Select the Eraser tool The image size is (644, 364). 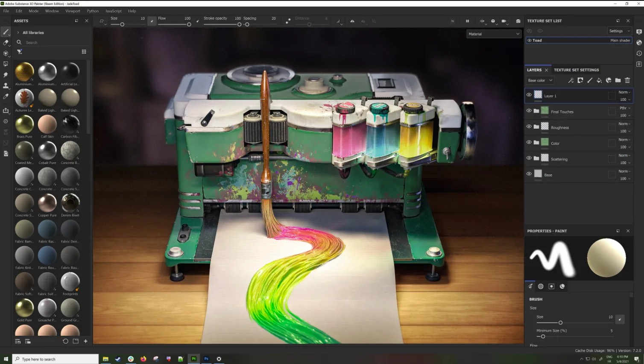click(x=6, y=42)
